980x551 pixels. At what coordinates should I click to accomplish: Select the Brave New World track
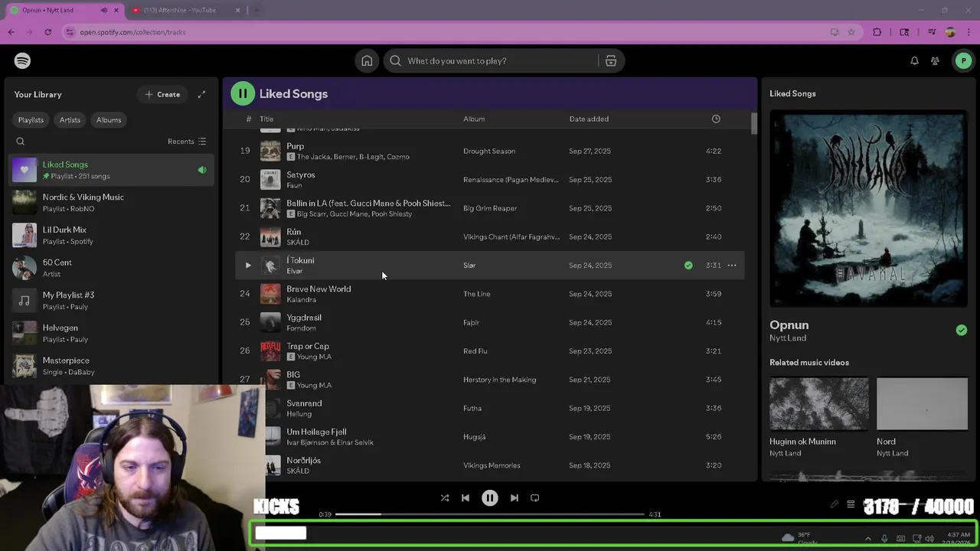tap(490, 294)
